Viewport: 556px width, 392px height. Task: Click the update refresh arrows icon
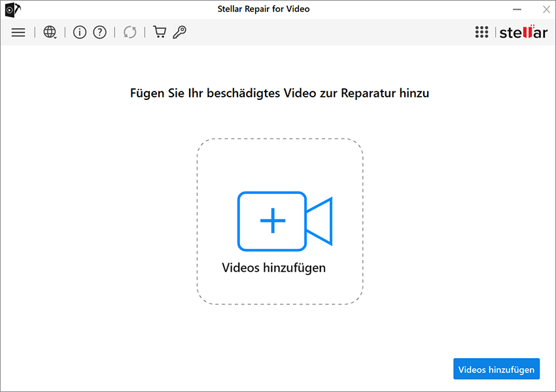pos(130,32)
